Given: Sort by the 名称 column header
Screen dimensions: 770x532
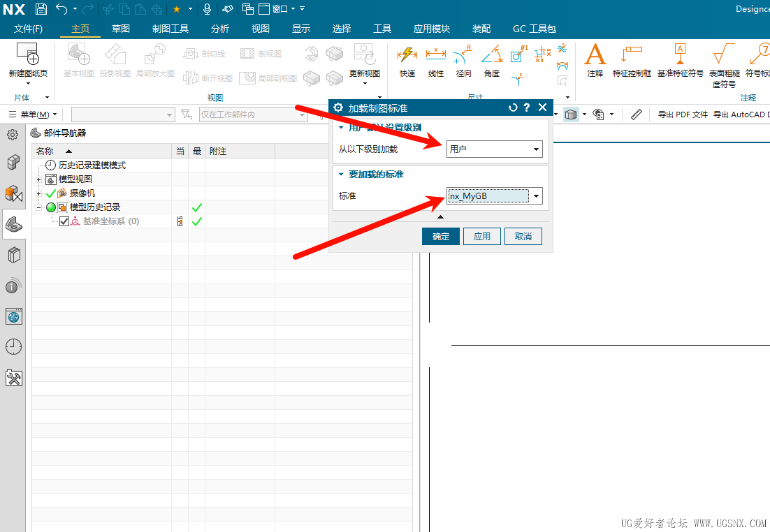Looking at the screenshot, I should coord(101,152).
